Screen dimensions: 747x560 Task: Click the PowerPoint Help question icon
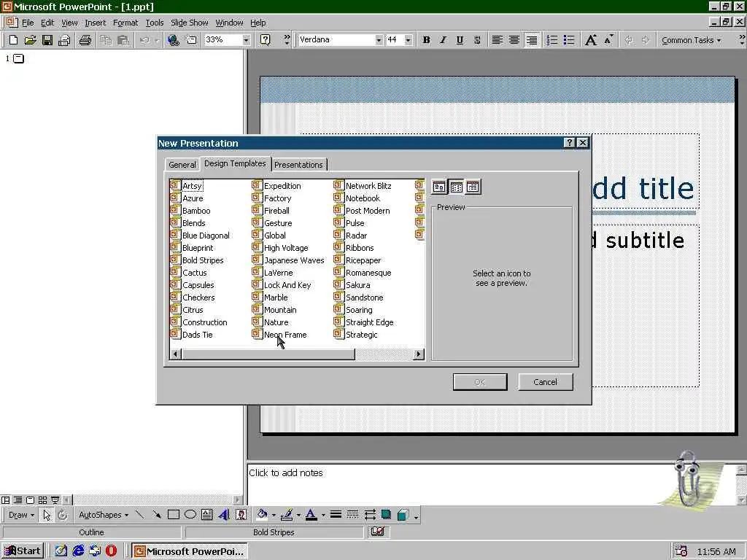(x=266, y=40)
